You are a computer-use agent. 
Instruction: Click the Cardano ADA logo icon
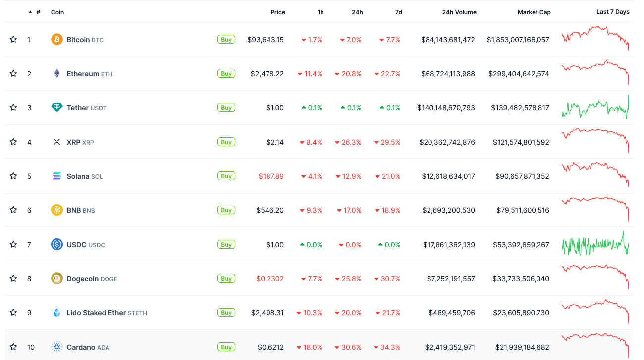pyautogui.click(x=56, y=347)
